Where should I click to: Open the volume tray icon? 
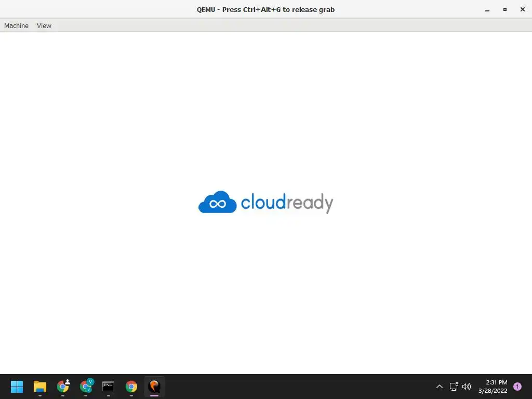tap(467, 387)
